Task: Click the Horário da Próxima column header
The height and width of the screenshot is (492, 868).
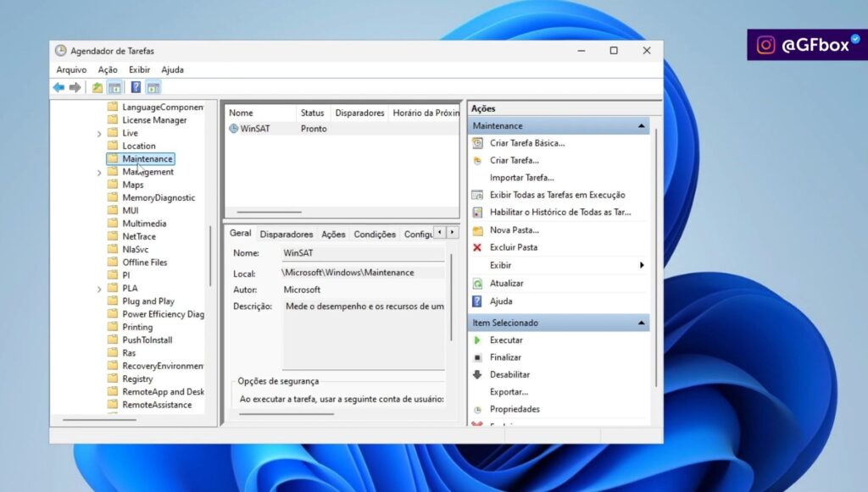Action: (x=425, y=113)
